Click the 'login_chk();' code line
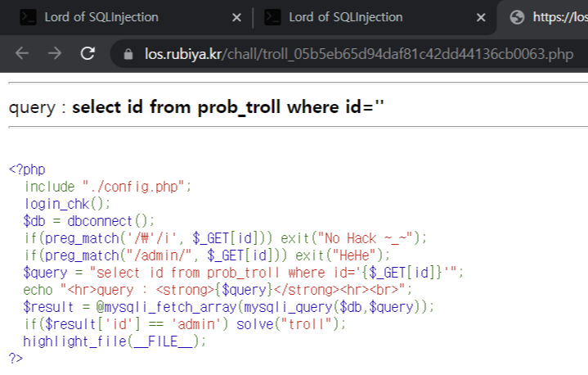Viewport: 588px width, 375px height. [x=67, y=204]
